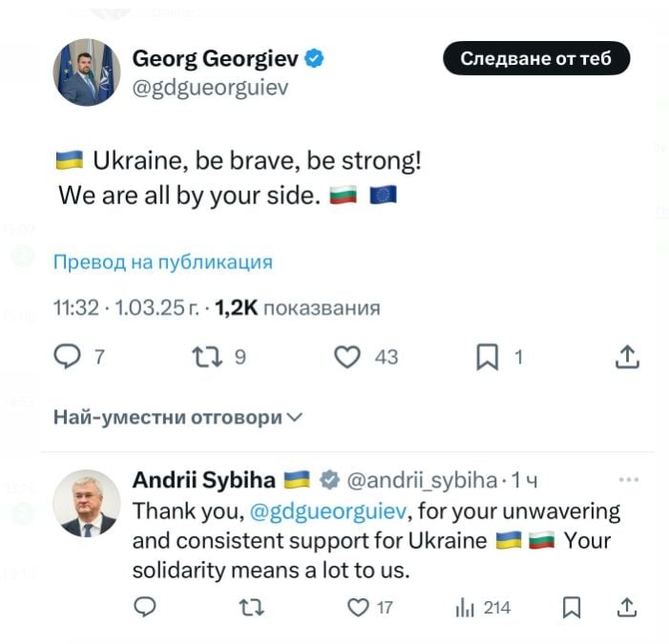Repost Georg Georgiev's Ukraine post

[x=205, y=358]
